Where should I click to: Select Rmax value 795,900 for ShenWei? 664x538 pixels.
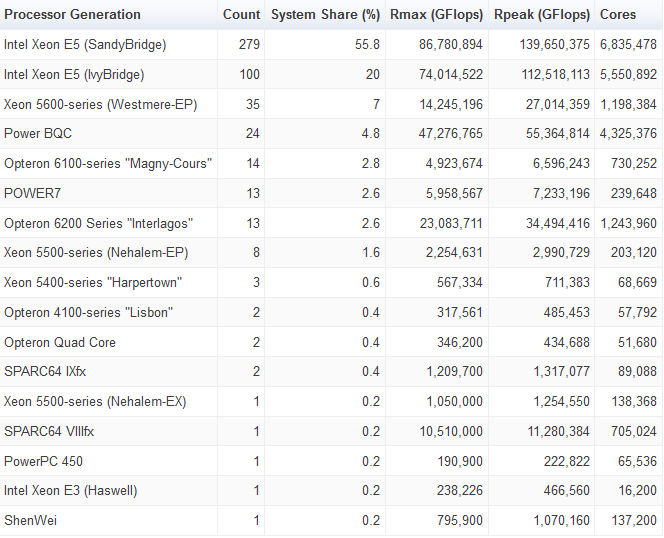[x=460, y=520]
